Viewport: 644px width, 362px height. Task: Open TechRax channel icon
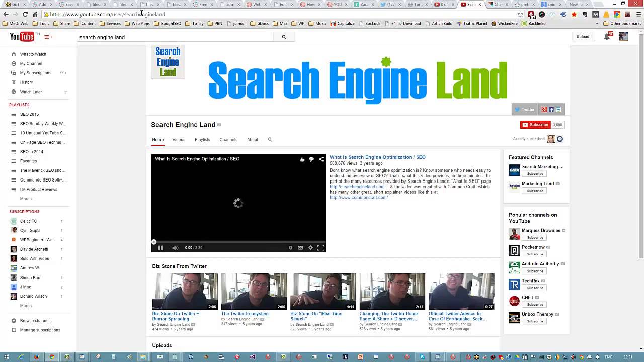(x=514, y=285)
